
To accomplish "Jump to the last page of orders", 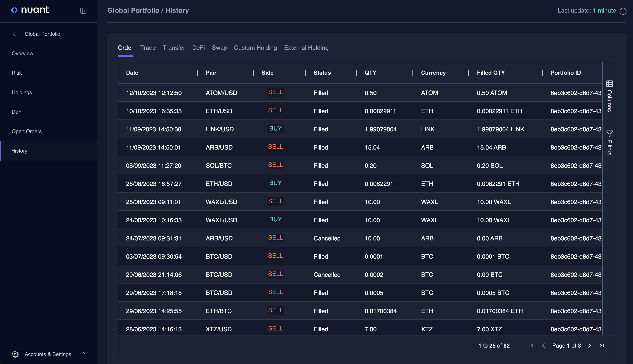I will click(x=602, y=346).
